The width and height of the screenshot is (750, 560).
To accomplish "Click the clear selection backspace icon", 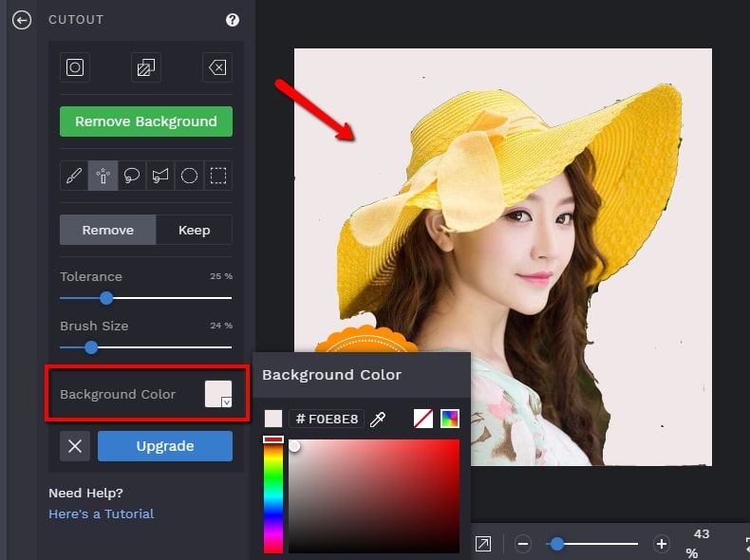I will tap(217, 67).
